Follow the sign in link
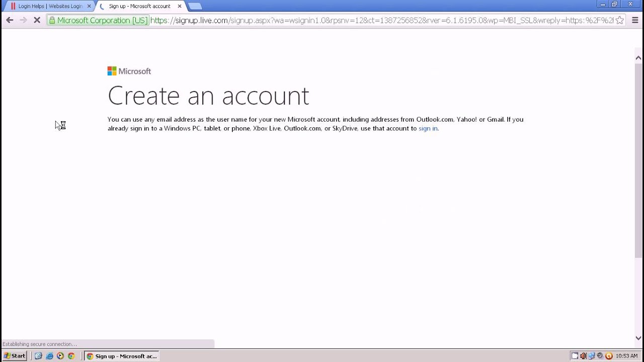 pos(428,128)
